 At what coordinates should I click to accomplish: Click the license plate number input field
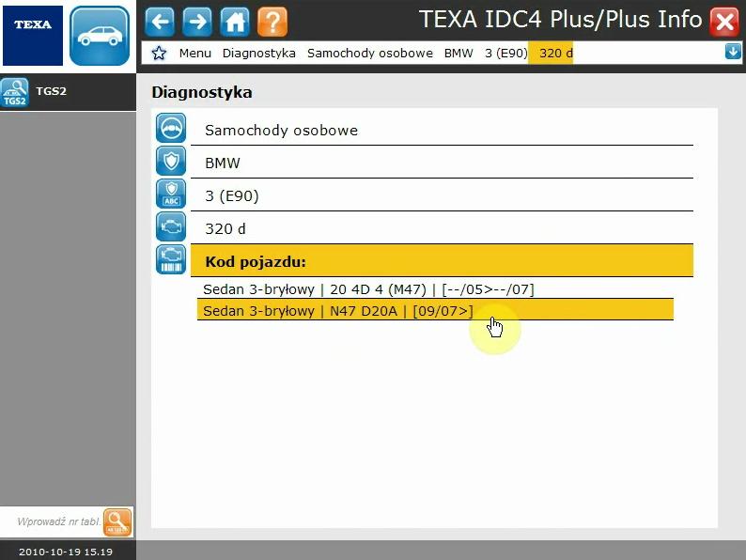coord(58,521)
